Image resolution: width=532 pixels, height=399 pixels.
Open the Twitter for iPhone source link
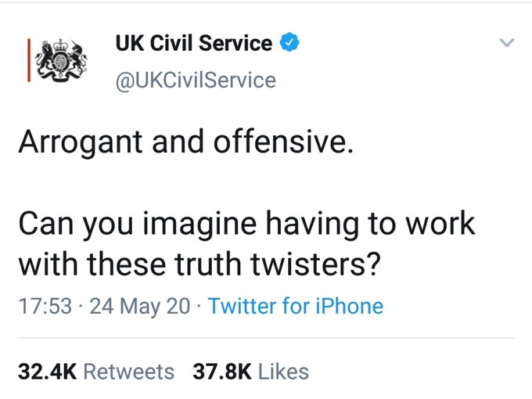click(296, 306)
